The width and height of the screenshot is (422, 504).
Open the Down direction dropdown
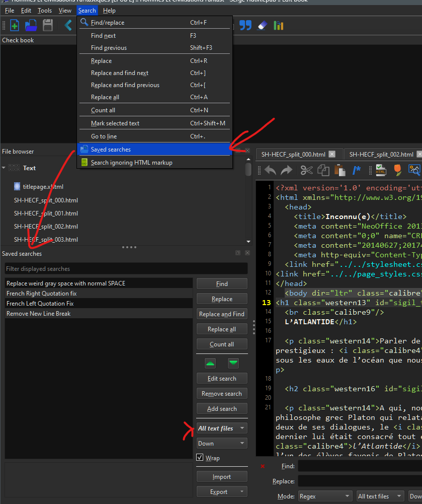click(x=222, y=444)
